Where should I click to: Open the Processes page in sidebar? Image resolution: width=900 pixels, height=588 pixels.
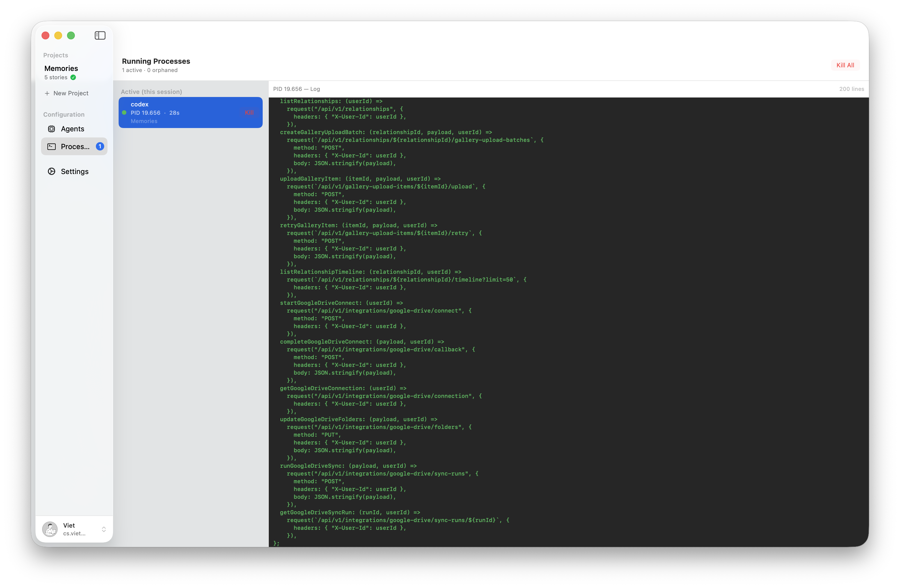click(74, 147)
